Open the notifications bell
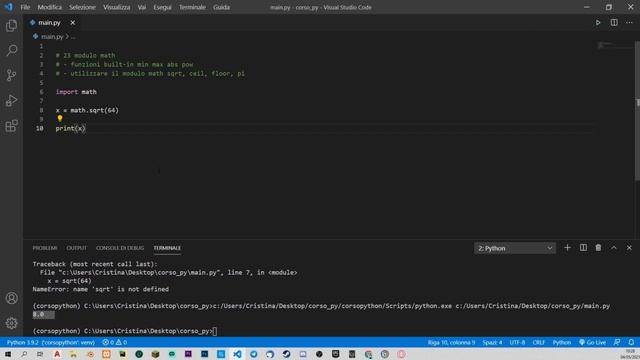This screenshot has width=640, height=360. click(631, 342)
